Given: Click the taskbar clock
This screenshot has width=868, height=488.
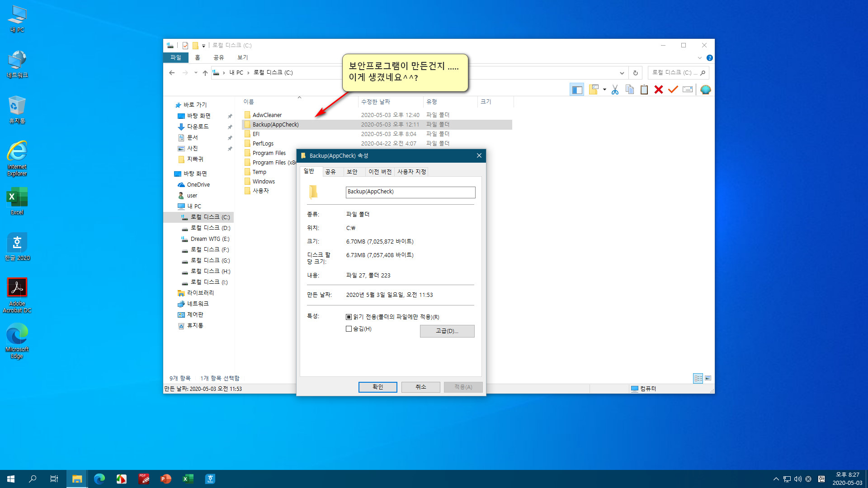Looking at the screenshot, I should (847, 479).
